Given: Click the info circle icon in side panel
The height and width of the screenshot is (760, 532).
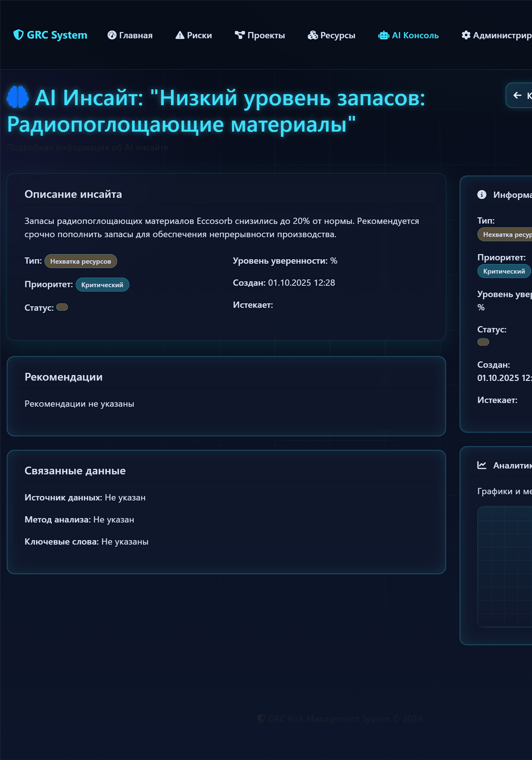Looking at the screenshot, I should tap(482, 195).
